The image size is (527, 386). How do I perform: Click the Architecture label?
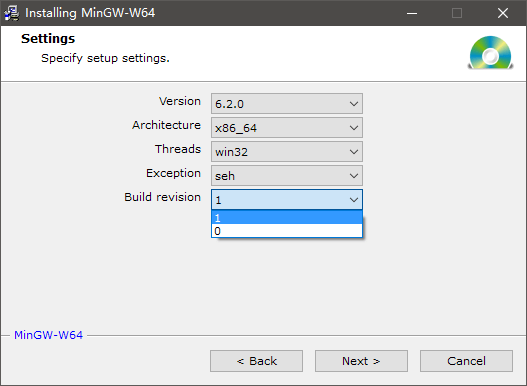pyautogui.click(x=166, y=125)
